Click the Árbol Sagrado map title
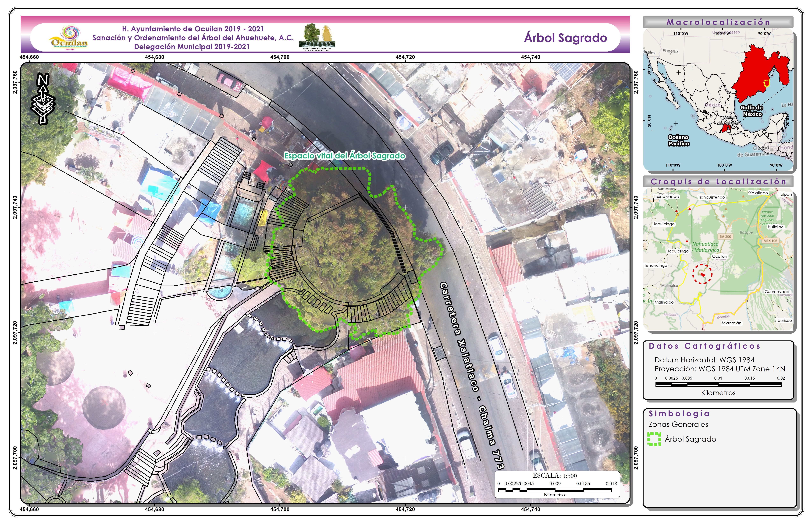 point(565,38)
